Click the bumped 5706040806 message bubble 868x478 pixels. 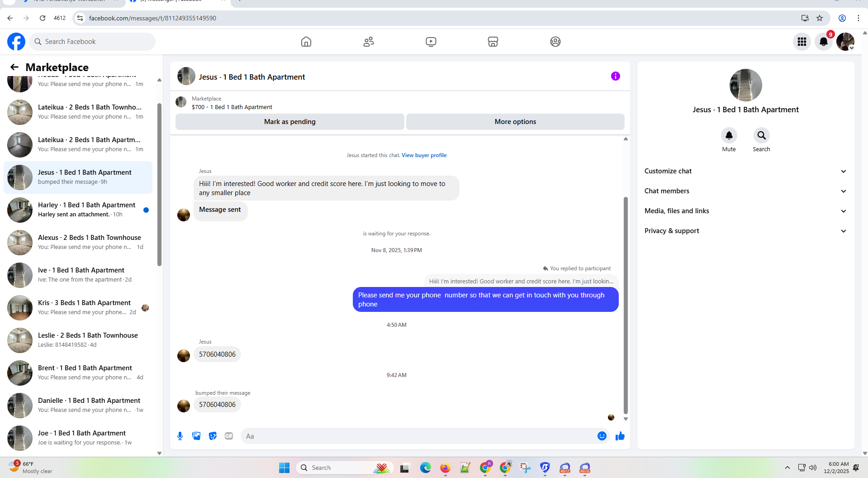click(217, 405)
